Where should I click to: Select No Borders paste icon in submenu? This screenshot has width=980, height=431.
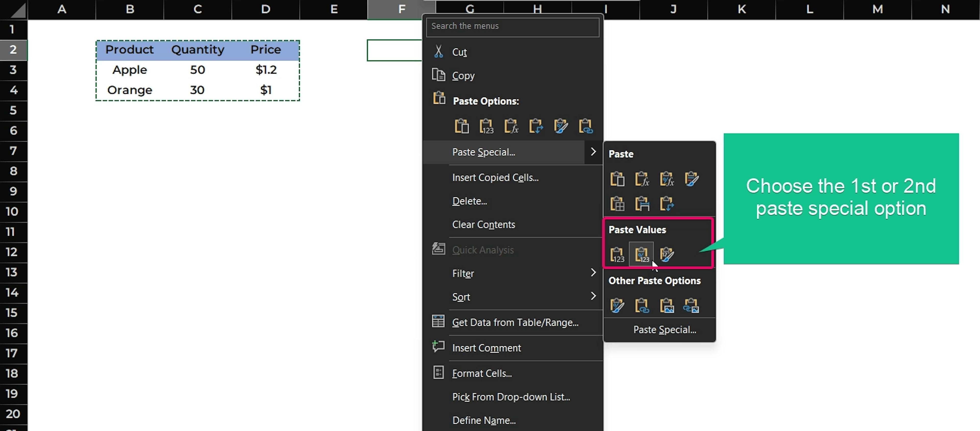(x=617, y=204)
